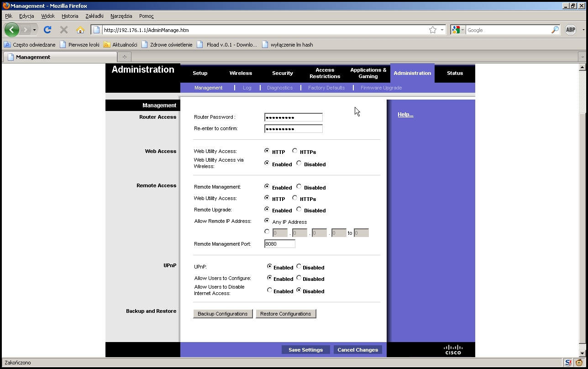Open the Zakładki menu
This screenshot has height=369, width=588.
[94, 16]
